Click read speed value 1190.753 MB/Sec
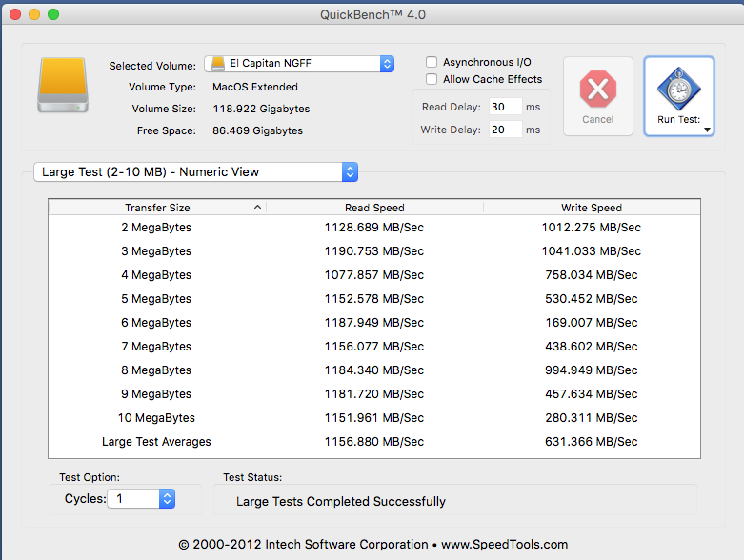Image resolution: width=744 pixels, height=560 pixels. tap(373, 251)
